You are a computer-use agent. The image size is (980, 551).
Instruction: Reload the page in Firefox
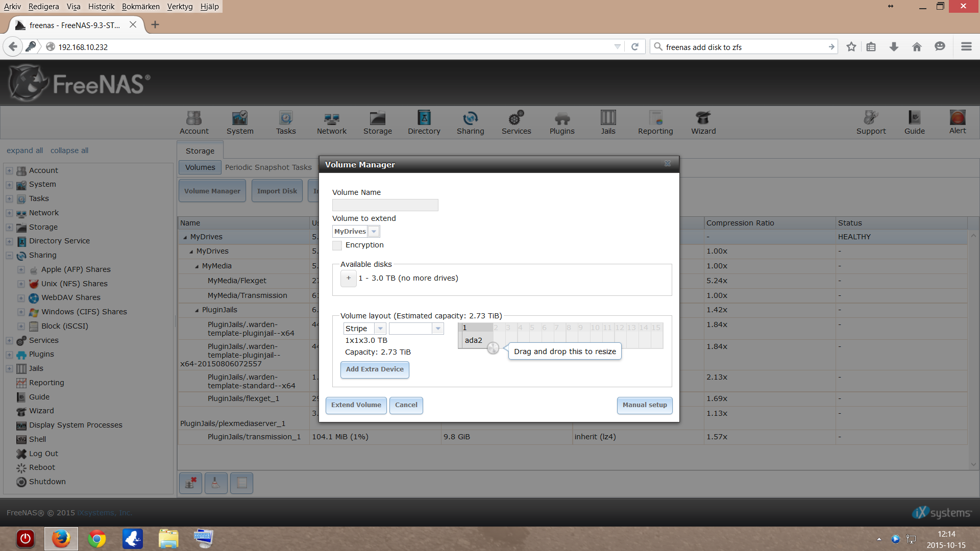635,47
